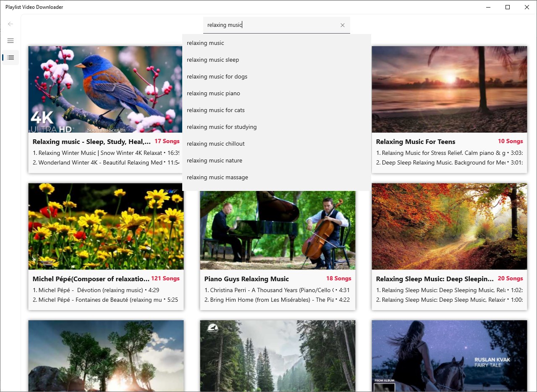537x392 pixels.
Task: Choose the 'relaxing music' suggestion
Action: (276, 43)
